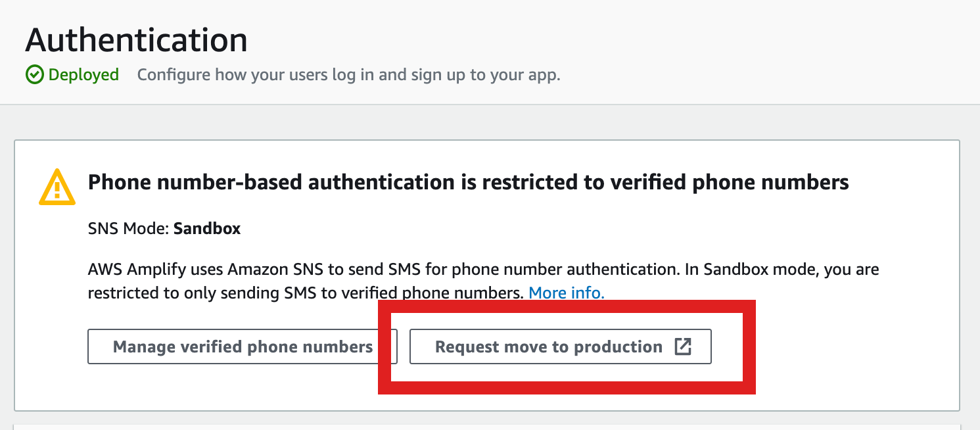Select the warning alert symbol in the banner
Viewport: 980px width, 430px height.
tap(57, 186)
